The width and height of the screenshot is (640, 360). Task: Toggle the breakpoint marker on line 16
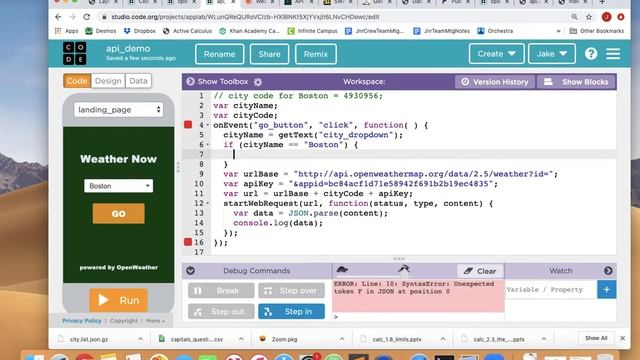(188, 242)
